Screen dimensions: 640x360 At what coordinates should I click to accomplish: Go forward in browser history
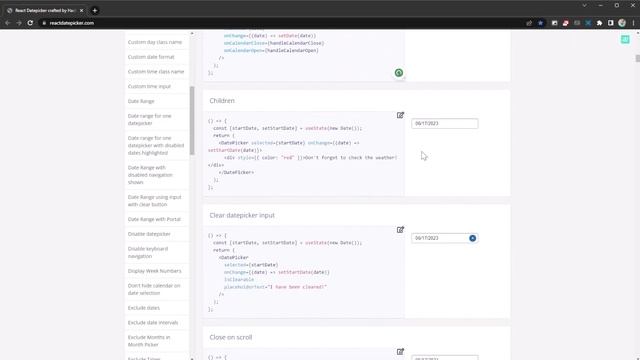coord(19,23)
